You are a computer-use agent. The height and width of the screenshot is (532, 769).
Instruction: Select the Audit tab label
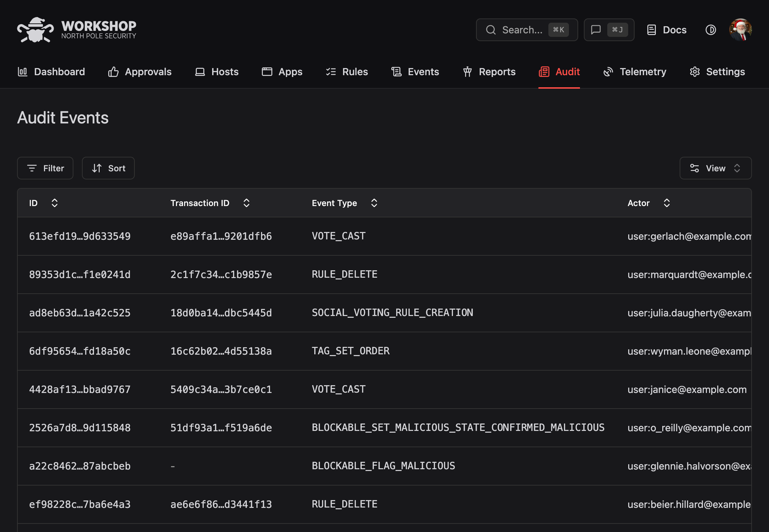(x=568, y=72)
